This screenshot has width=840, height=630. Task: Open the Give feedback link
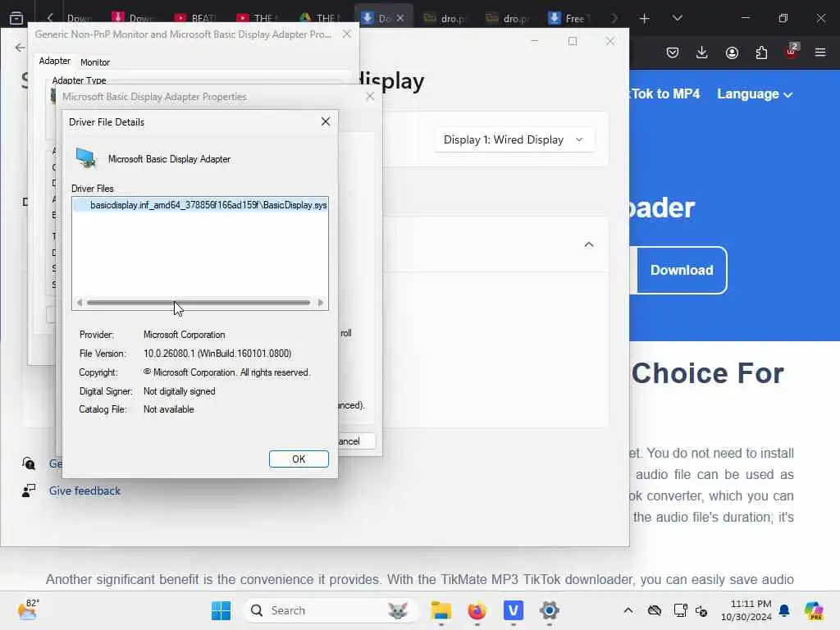point(84,491)
